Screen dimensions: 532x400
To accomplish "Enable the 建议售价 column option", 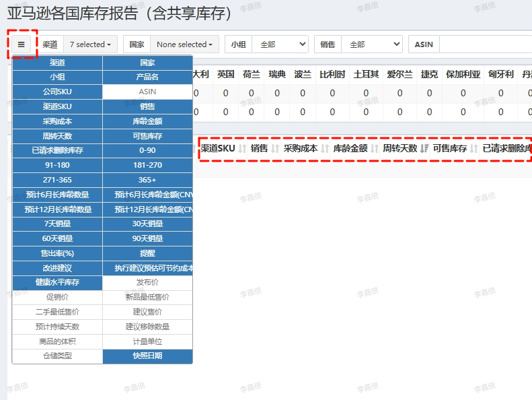I will point(147,312).
